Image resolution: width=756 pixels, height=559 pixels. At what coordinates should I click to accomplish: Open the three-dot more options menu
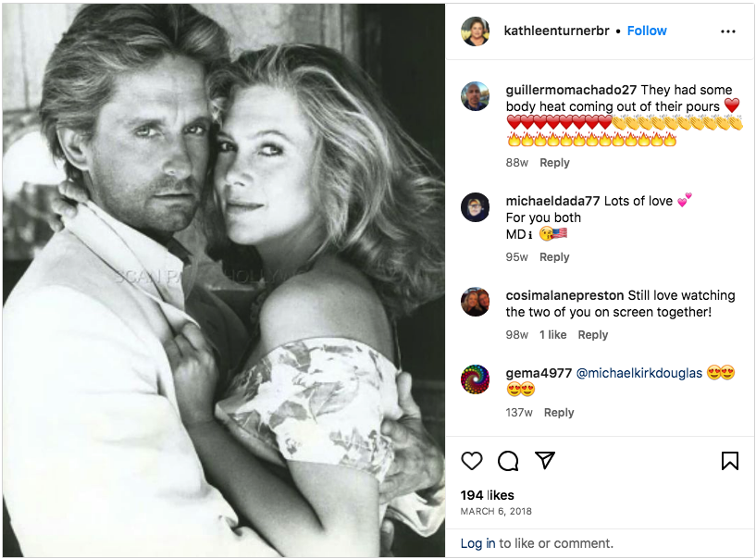pyautogui.click(x=728, y=31)
